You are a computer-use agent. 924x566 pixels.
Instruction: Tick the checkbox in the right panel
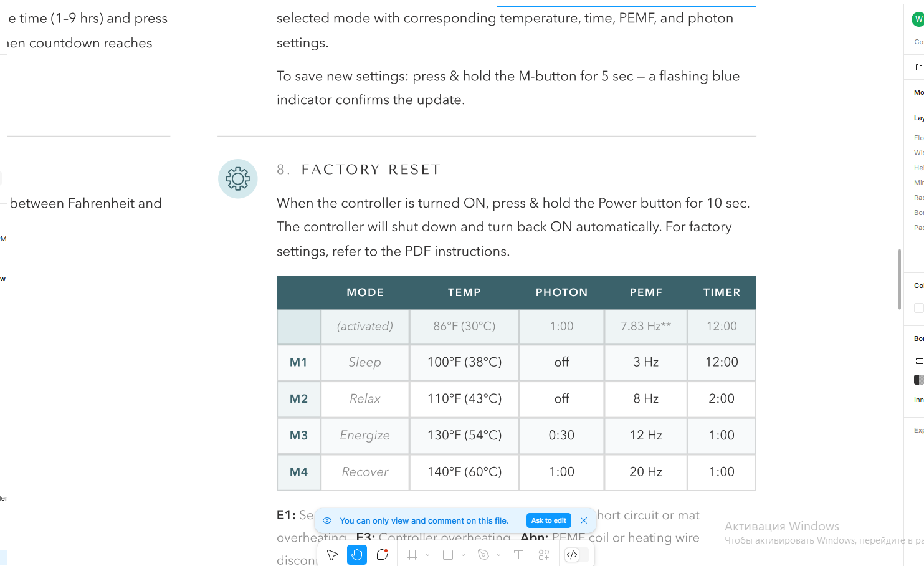(918, 308)
